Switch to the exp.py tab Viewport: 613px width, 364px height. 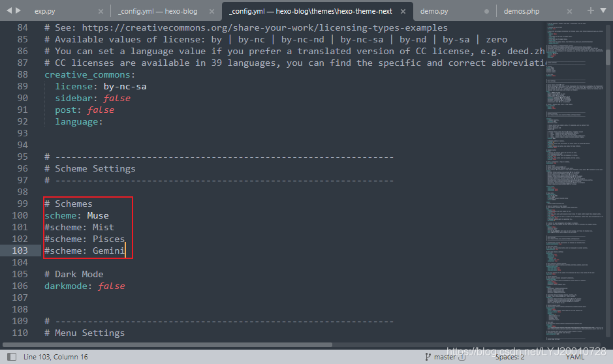(x=44, y=11)
